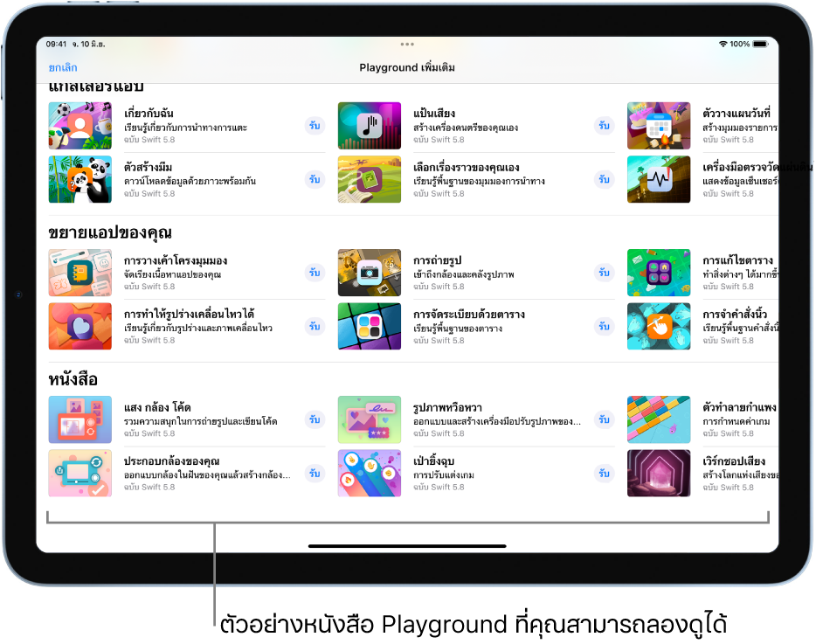Open the แสง กล้อง โค้ด book icon

coord(80,419)
